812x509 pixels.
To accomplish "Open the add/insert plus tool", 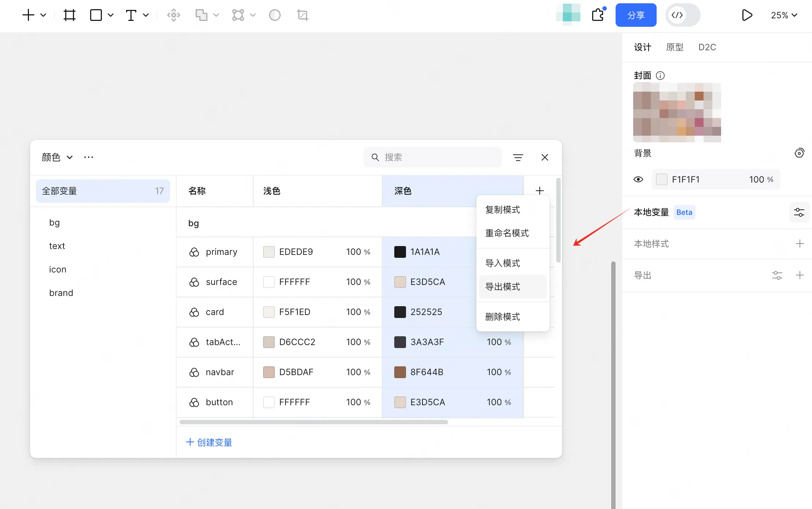I will 28,15.
